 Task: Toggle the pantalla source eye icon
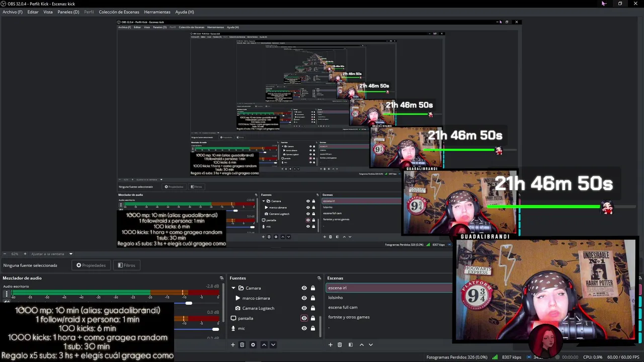pyautogui.click(x=304, y=318)
